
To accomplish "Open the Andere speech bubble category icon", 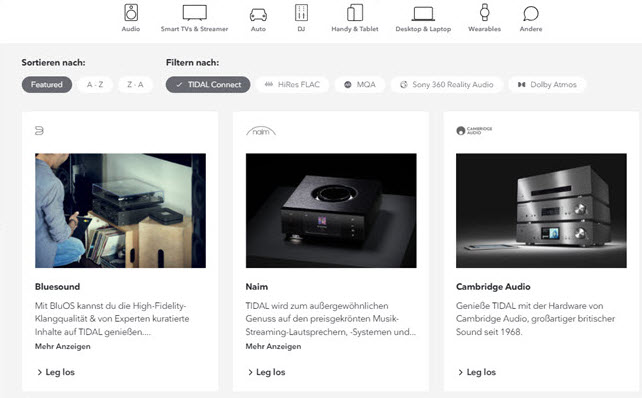I will (531, 14).
